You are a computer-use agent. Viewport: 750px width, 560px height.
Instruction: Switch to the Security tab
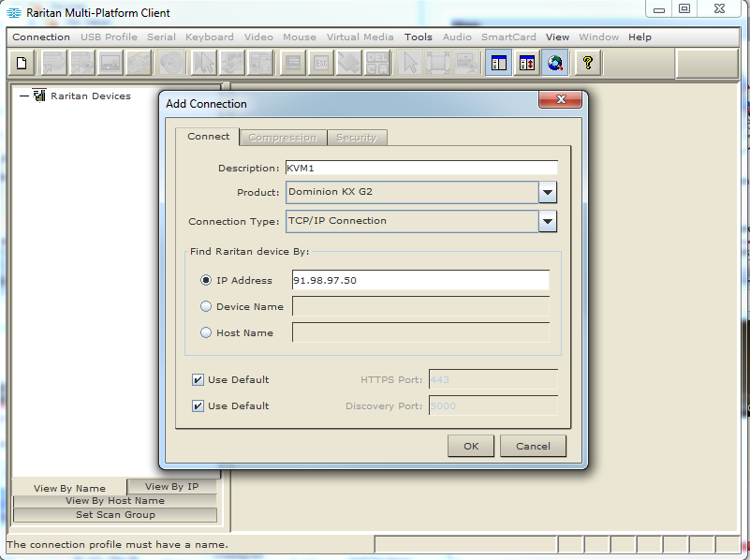pos(356,138)
